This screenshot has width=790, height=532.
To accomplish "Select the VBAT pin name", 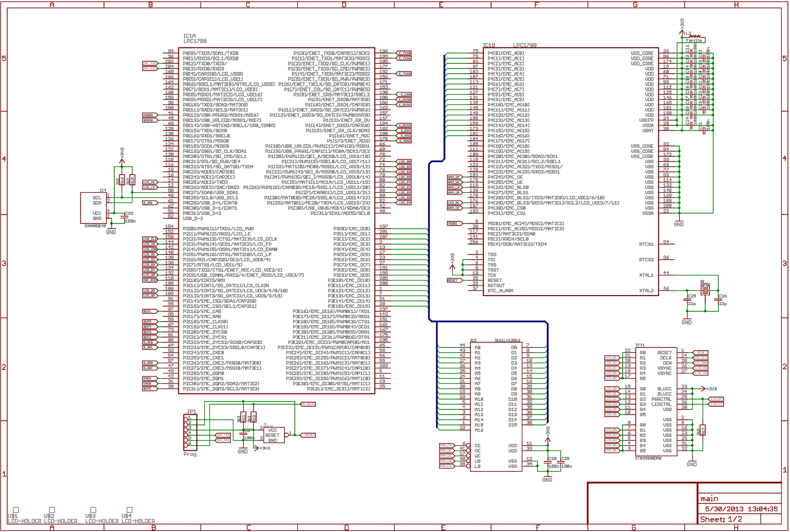I will point(648,130).
